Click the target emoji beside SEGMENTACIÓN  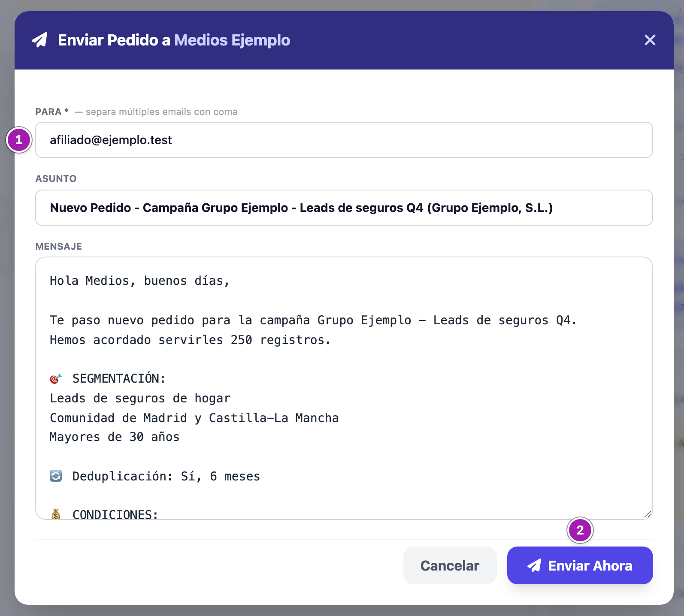coord(56,379)
